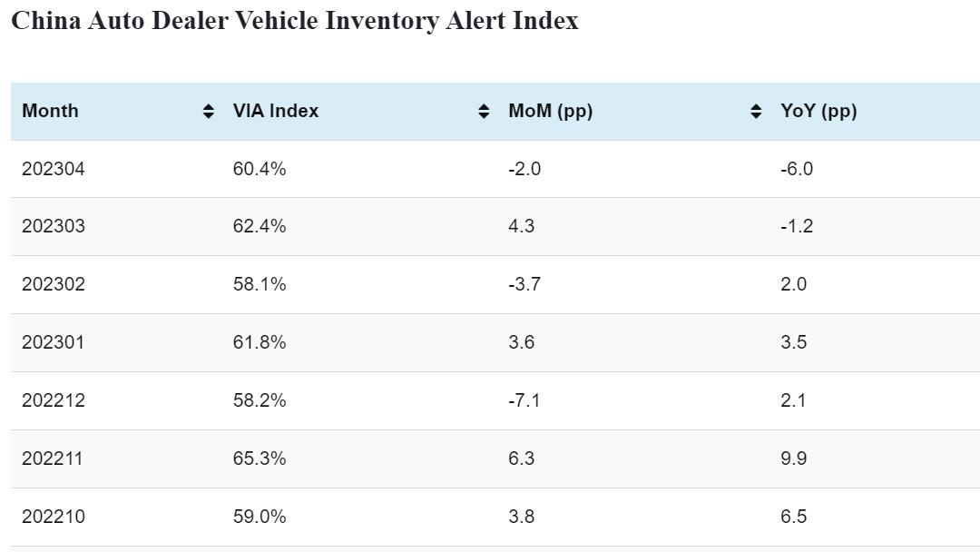
Task: Click the 202211 month entry
Action: 53,458
